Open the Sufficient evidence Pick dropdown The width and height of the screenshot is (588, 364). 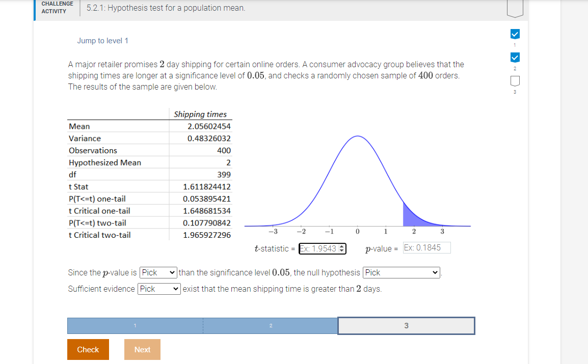(158, 289)
